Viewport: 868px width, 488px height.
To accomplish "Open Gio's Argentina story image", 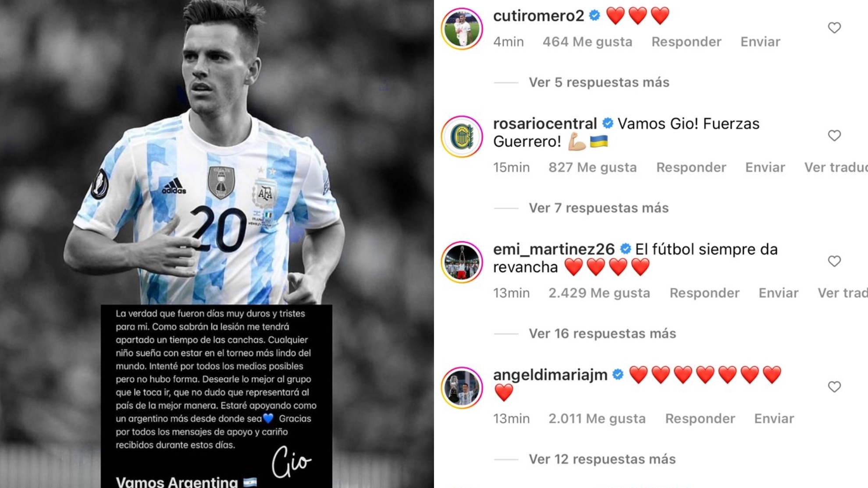I will [x=217, y=244].
